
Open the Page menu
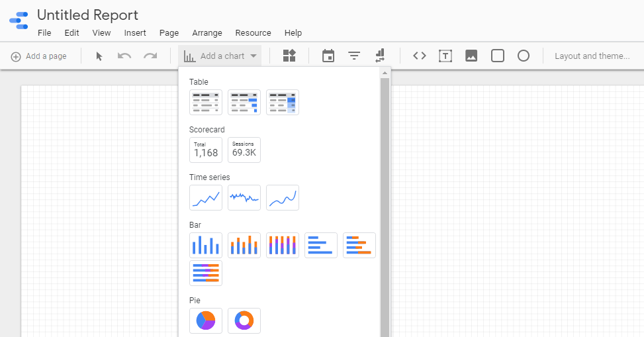[169, 33]
